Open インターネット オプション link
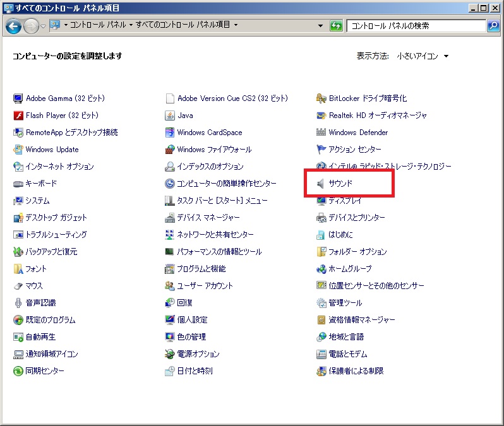The width and height of the screenshot is (504, 426). pos(60,167)
